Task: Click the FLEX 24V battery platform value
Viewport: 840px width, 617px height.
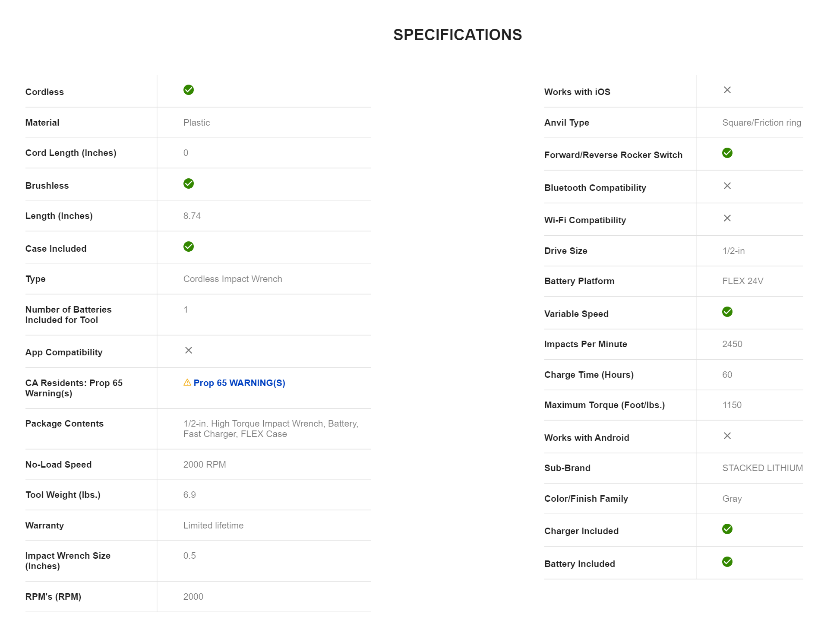Action: [743, 281]
